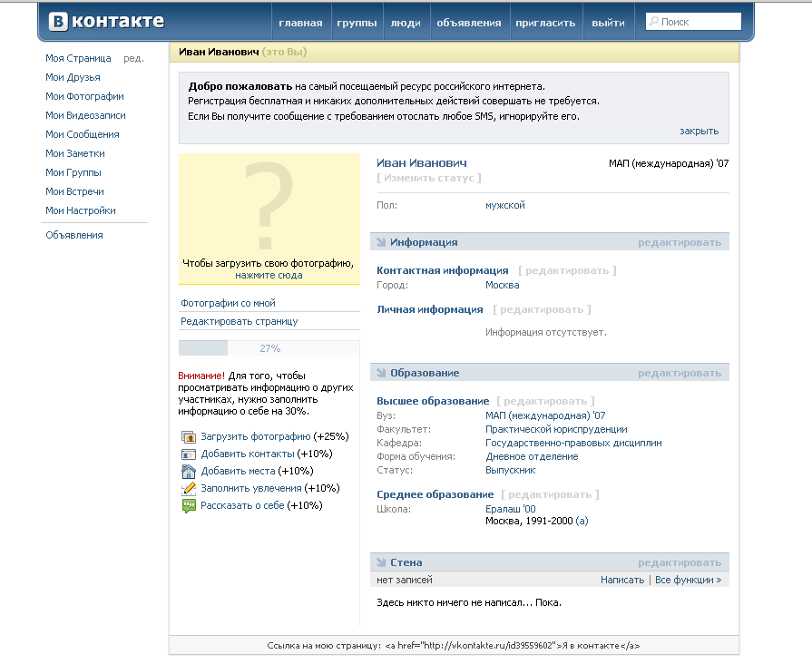
Task: Click the fill hobbies pencil icon
Action: pos(189,488)
